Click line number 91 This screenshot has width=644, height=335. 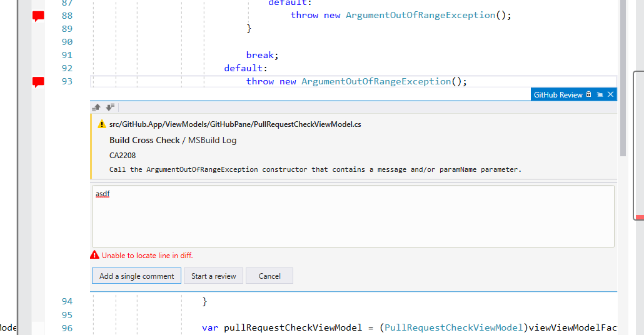click(67, 55)
